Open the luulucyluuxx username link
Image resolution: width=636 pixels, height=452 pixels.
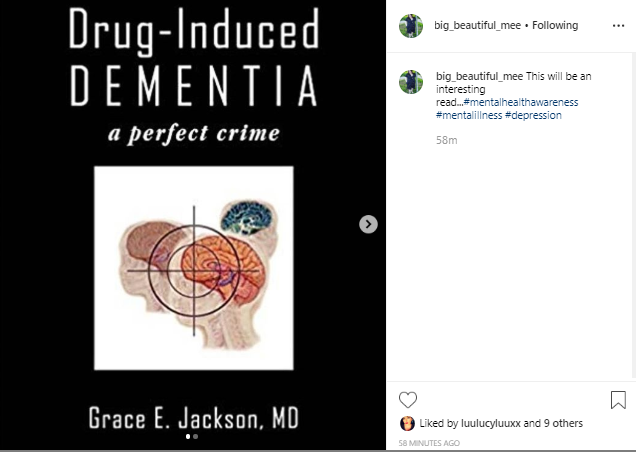point(491,423)
